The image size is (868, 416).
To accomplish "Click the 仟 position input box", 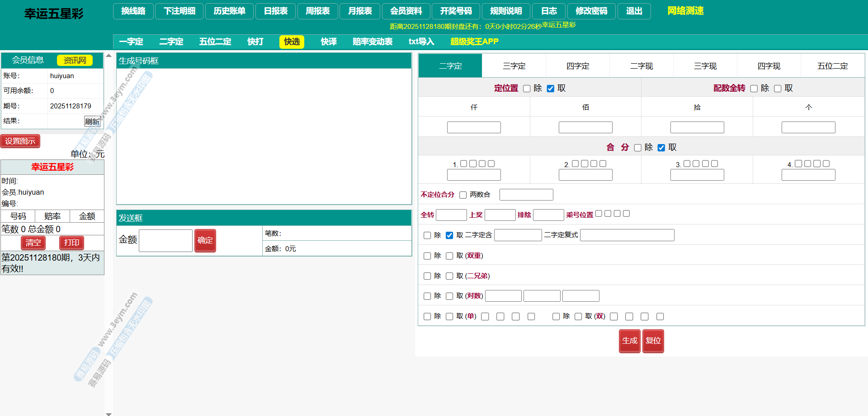I will pos(474,127).
